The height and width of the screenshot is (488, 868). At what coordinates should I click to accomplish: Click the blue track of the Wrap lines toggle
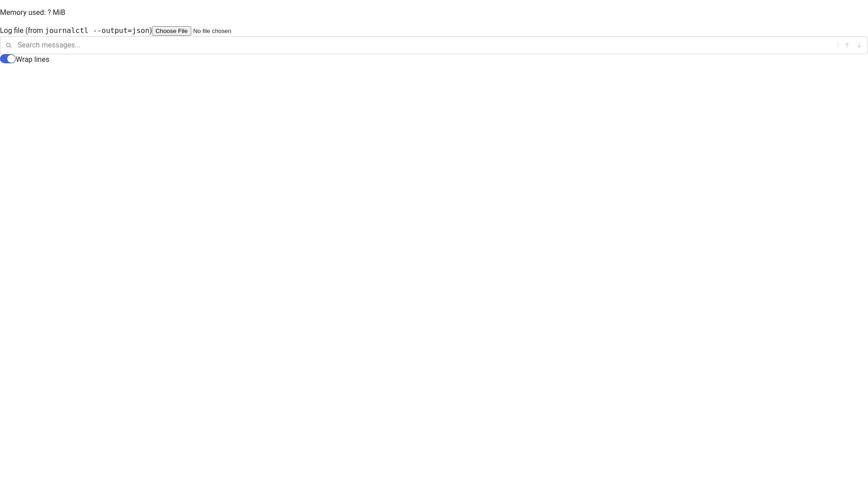pyautogui.click(x=4, y=59)
